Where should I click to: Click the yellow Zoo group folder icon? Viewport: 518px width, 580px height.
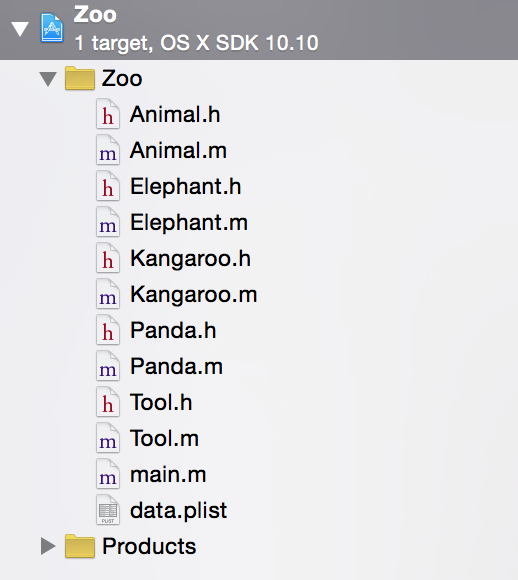(80, 78)
